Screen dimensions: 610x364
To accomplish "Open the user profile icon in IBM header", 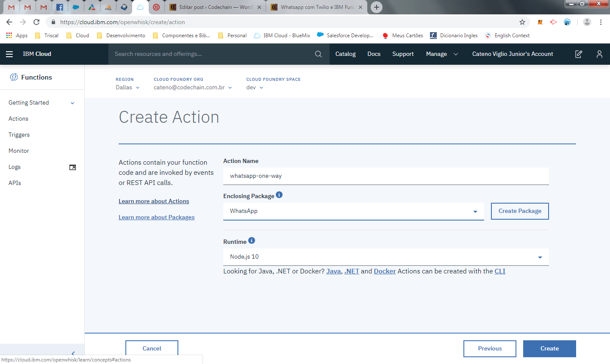I will [x=599, y=54].
